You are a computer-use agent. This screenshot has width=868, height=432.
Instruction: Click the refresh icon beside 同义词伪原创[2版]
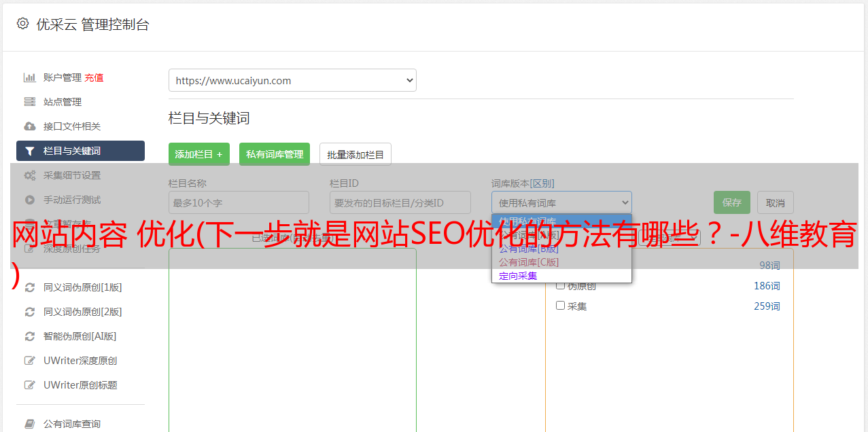coord(30,312)
